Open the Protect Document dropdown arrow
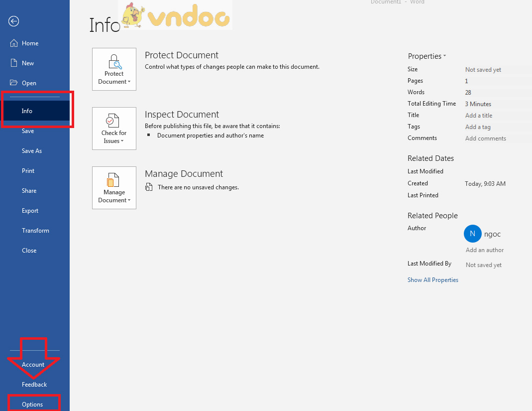The width and height of the screenshot is (532, 411). coord(129,82)
